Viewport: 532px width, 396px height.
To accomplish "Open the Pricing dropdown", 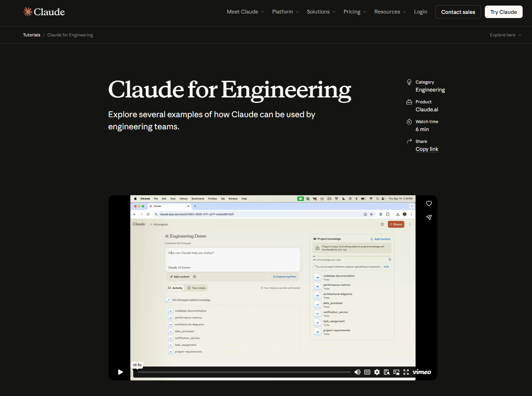I will [355, 12].
